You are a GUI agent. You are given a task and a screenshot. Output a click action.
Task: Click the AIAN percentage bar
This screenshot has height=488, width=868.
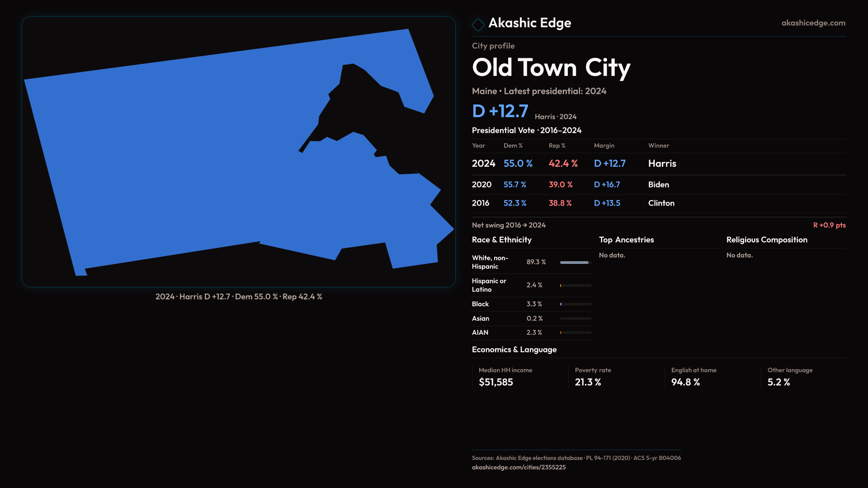pyautogui.click(x=575, y=333)
